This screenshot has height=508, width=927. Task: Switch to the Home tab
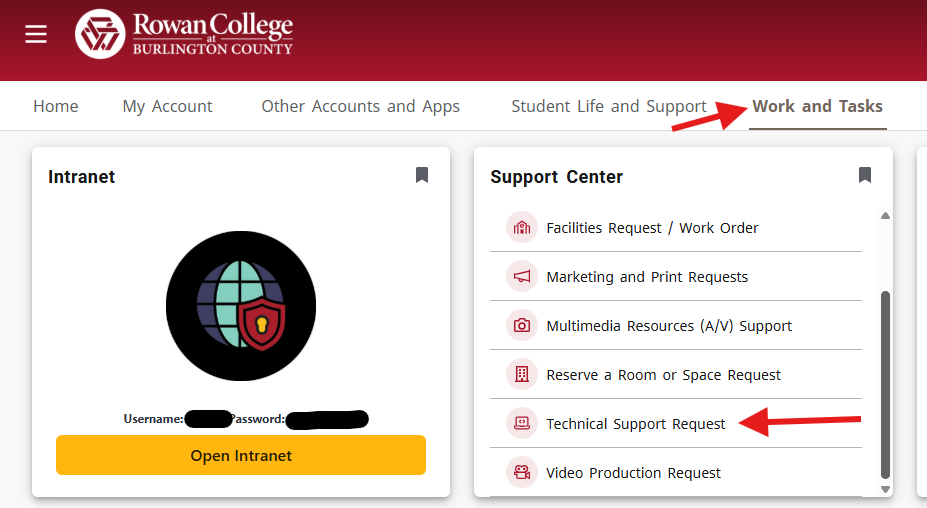[x=56, y=106]
